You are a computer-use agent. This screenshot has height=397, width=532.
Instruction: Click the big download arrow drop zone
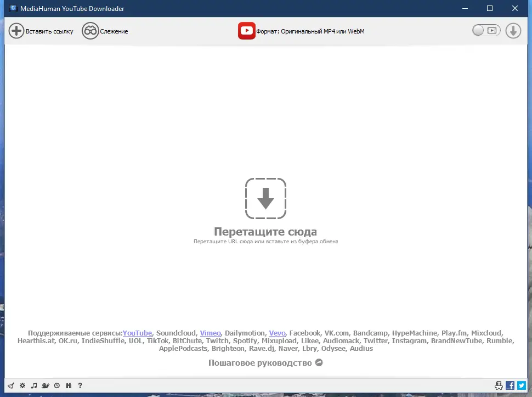(x=265, y=198)
